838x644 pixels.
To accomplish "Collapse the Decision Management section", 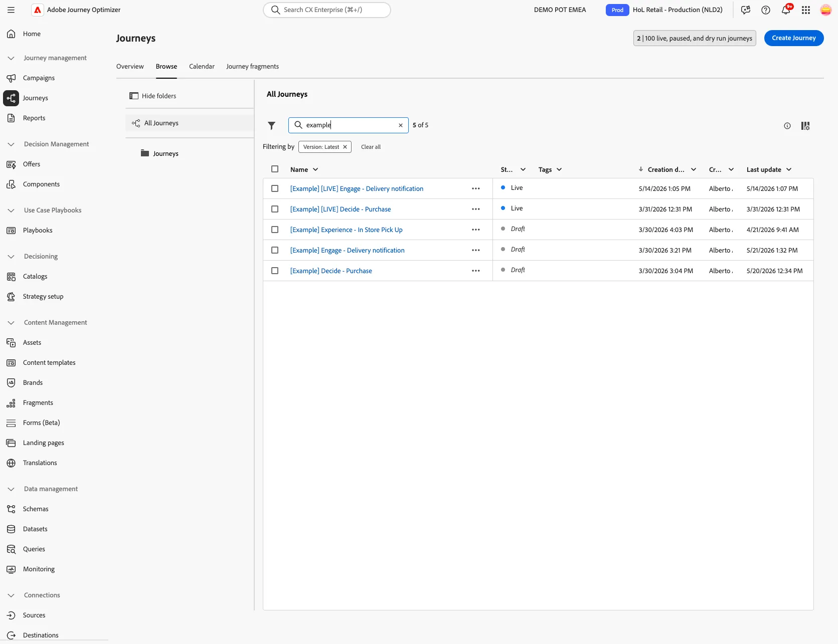I will (11, 144).
